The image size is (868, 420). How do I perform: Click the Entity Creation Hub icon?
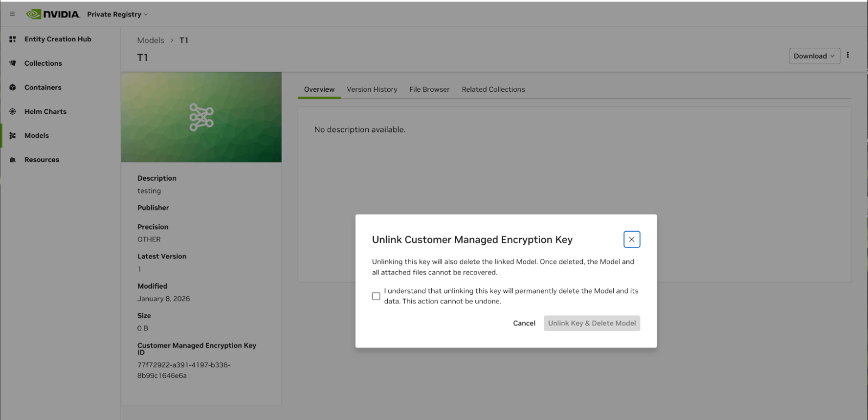point(12,39)
